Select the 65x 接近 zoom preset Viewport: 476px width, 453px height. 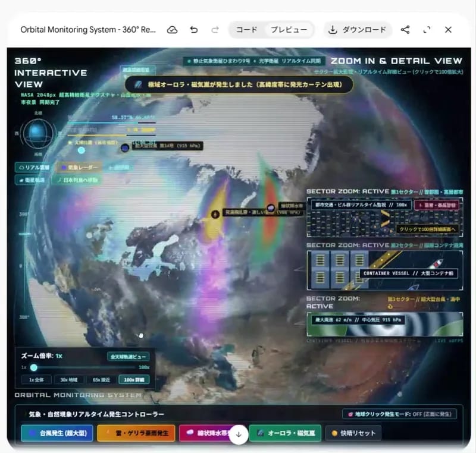click(101, 380)
